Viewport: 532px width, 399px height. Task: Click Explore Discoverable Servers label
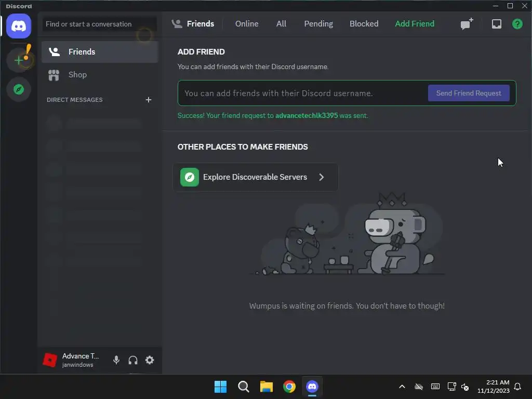tap(255, 177)
